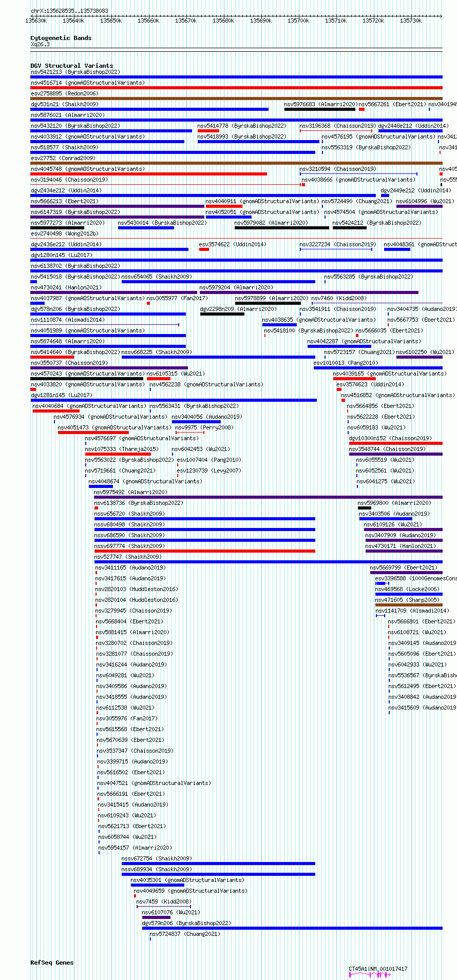Screen dimensions: 457x980
Task: Open nsv4516714 gnomAD structural variant label
Action: [x=88, y=83]
